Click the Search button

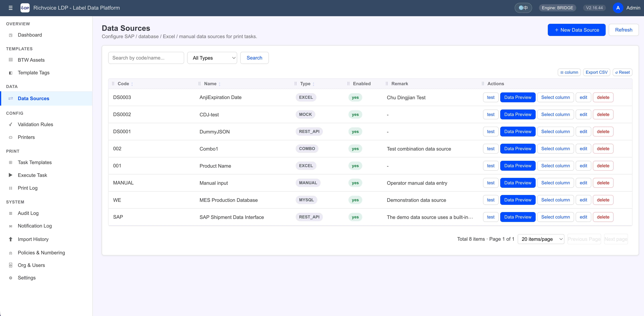(x=254, y=58)
